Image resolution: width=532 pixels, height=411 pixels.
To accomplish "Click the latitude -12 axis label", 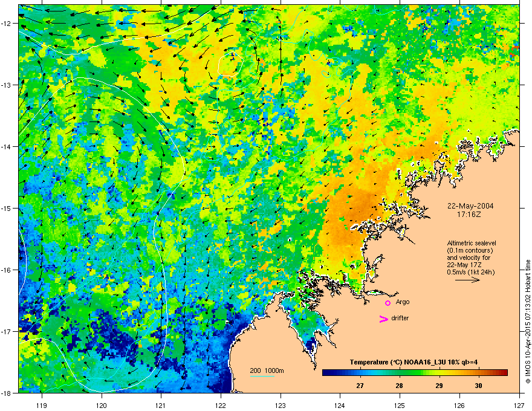I will [x=6, y=24].
